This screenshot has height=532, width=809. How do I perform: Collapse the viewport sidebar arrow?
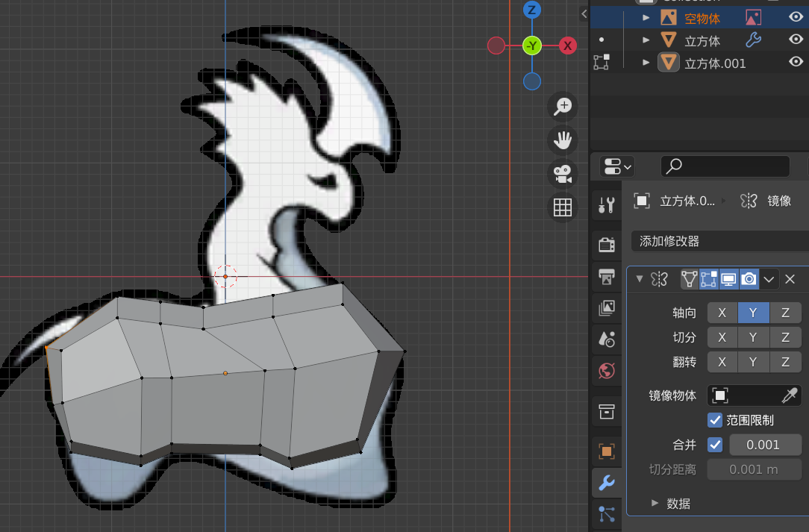(584, 14)
